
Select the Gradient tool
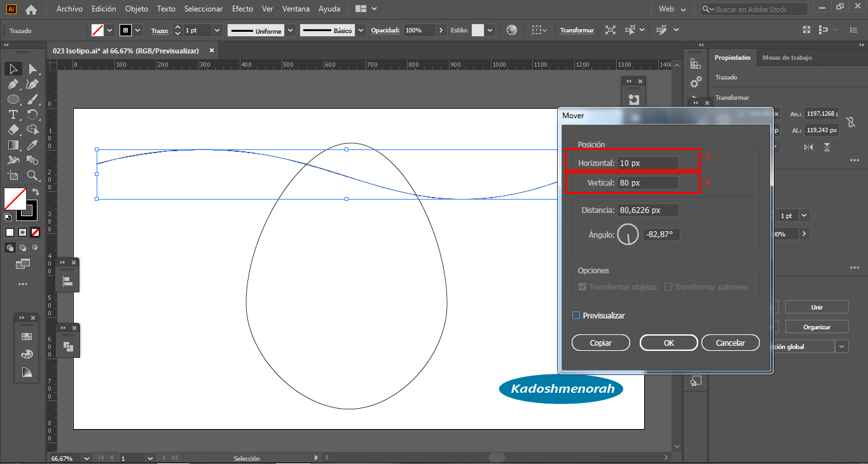(13, 145)
